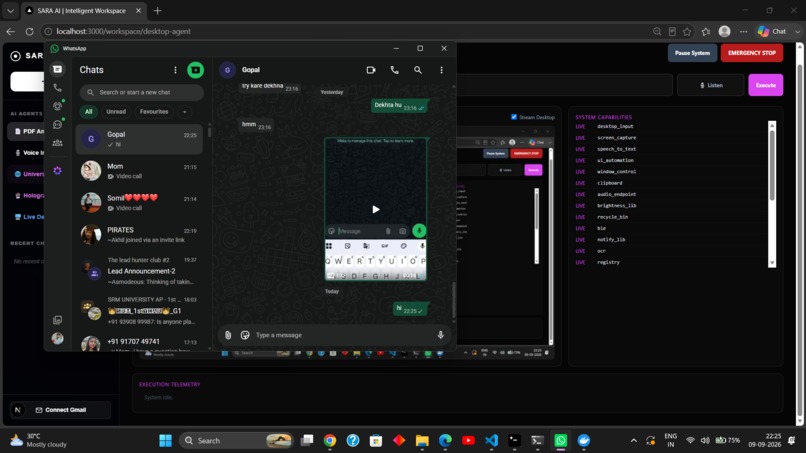Select screen_capture in System Capabilities

(616, 138)
